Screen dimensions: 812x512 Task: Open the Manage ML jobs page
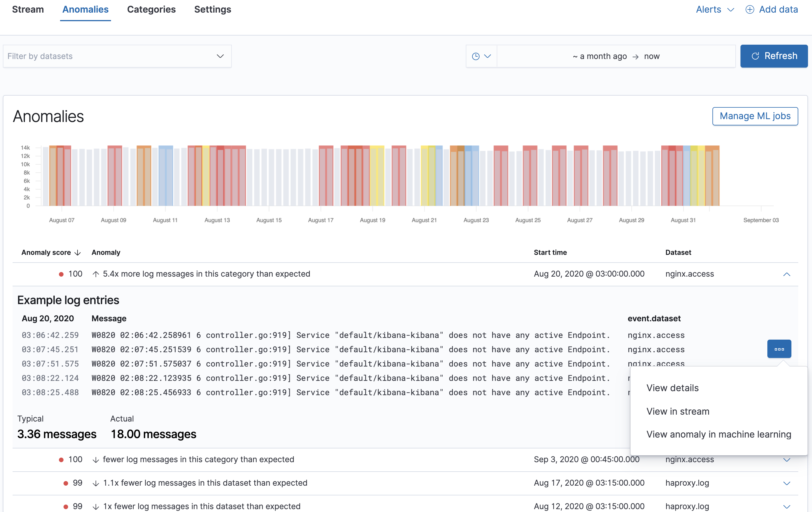[x=755, y=116]
